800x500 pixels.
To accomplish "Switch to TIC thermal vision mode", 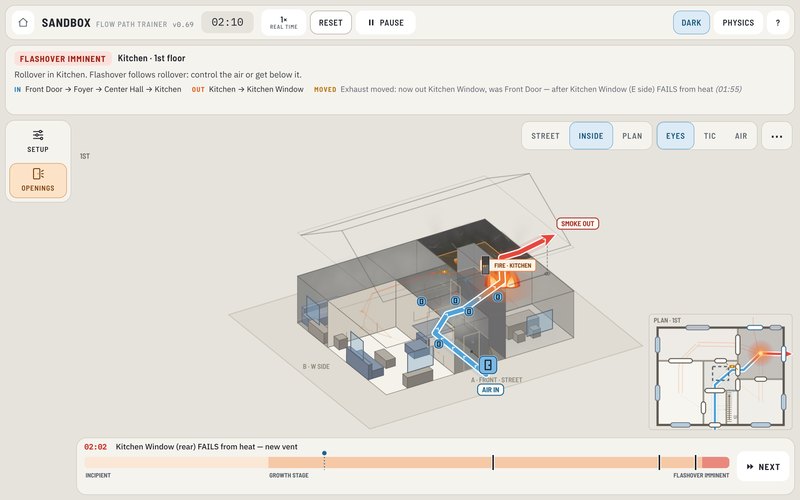I will pyautogui.click(x=710, y=136).
